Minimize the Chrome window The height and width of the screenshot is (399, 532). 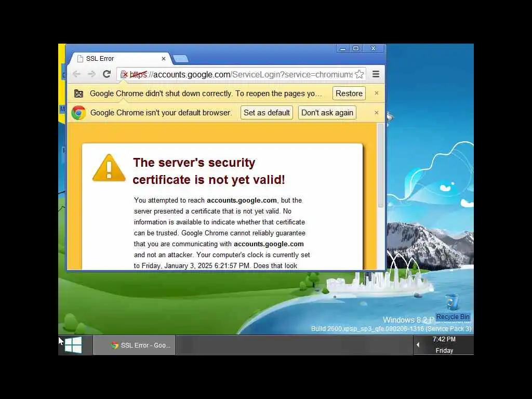tap(343, 48)
